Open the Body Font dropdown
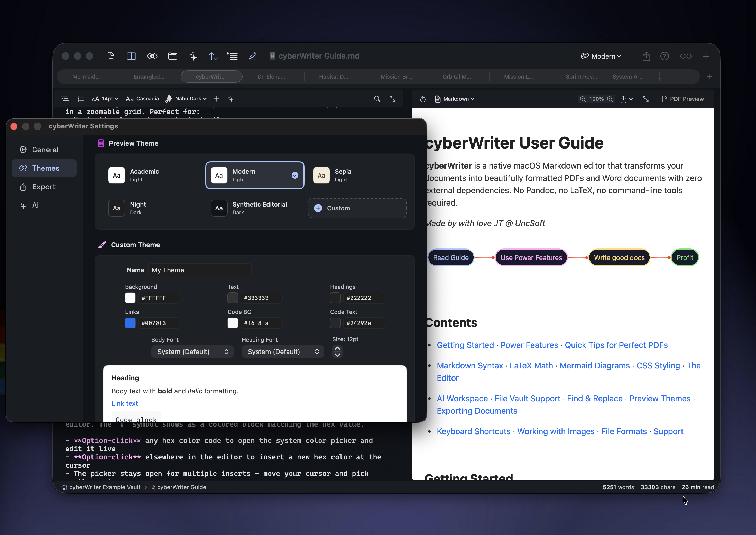The height and width of the screenshot is (535, 756). [x=192, y=352]
